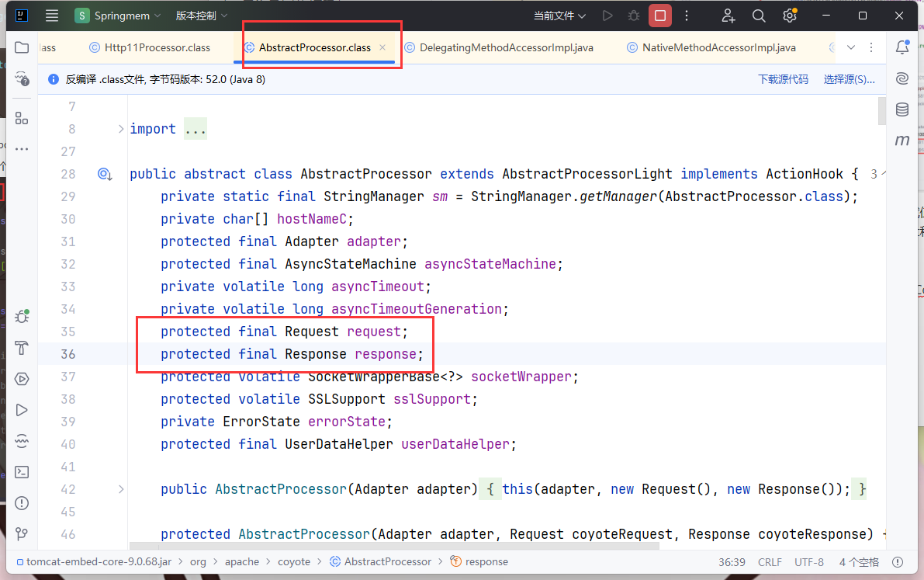Image resolution: width=924 pixels, height=580 pixels.
Task: Open the Debug tool window
Action: (22, 318)
